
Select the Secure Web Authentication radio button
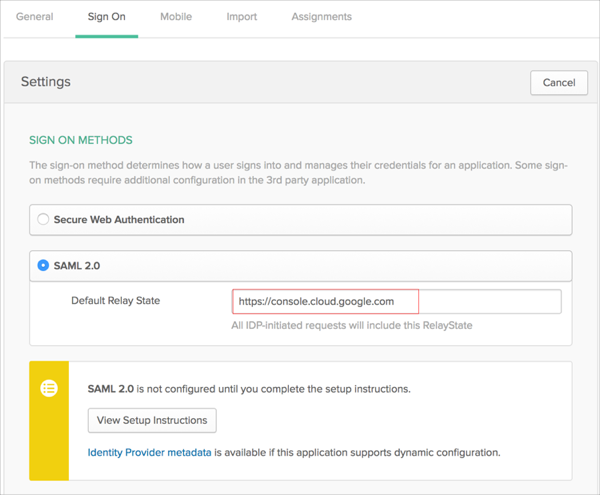click(43, 219)
